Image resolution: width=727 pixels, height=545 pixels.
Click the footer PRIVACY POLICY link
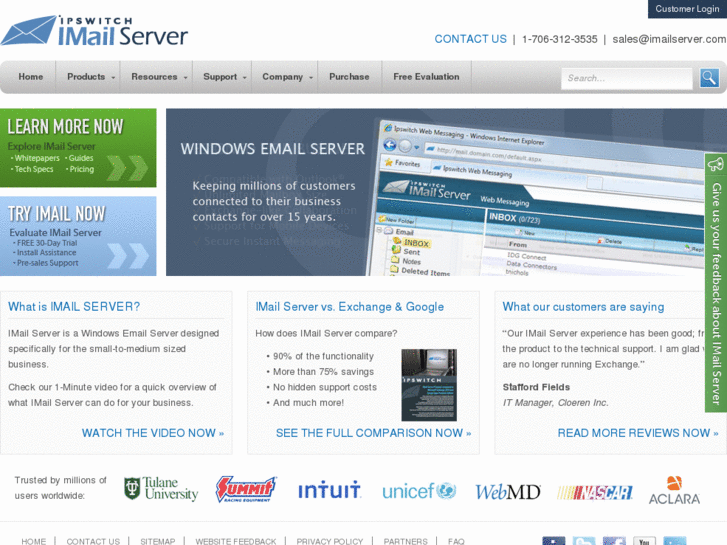pyautogui.click(x=330, y=541)
